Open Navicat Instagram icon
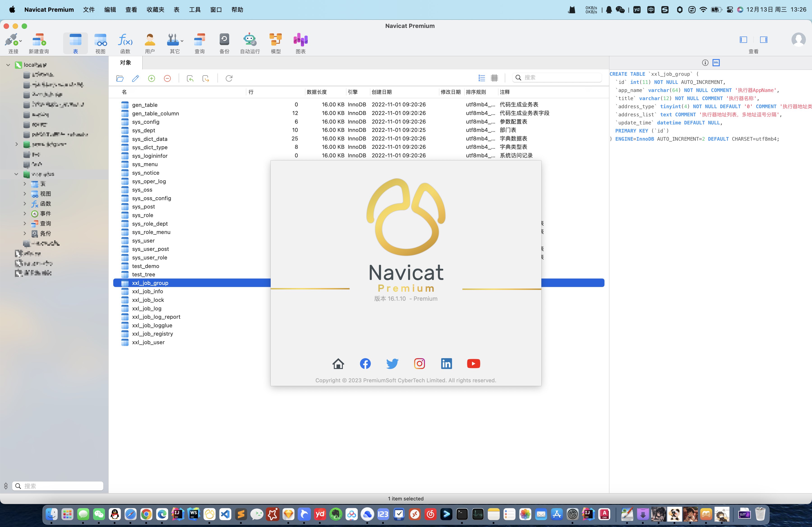Image resolution: width=812 pixels, height=527 pixels. 419,364
